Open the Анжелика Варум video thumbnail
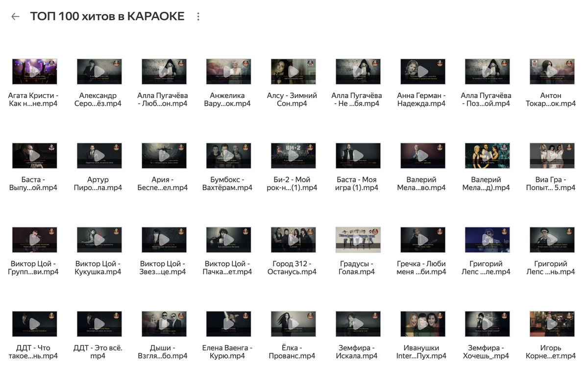Screen dimensions: 588x370 coord(228,72)
